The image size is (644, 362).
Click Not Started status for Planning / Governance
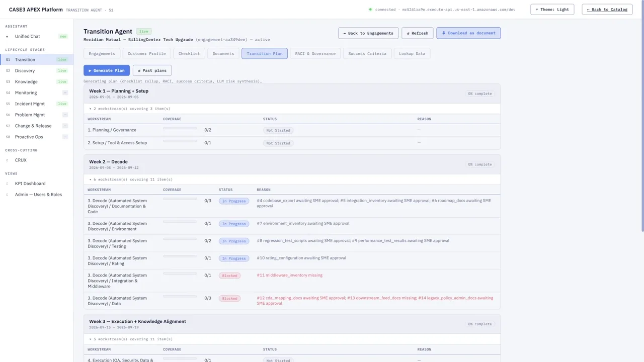point(278,130)
